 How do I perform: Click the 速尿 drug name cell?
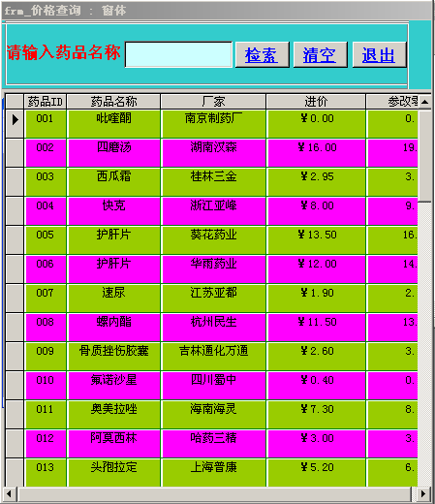tap(114, 299)
